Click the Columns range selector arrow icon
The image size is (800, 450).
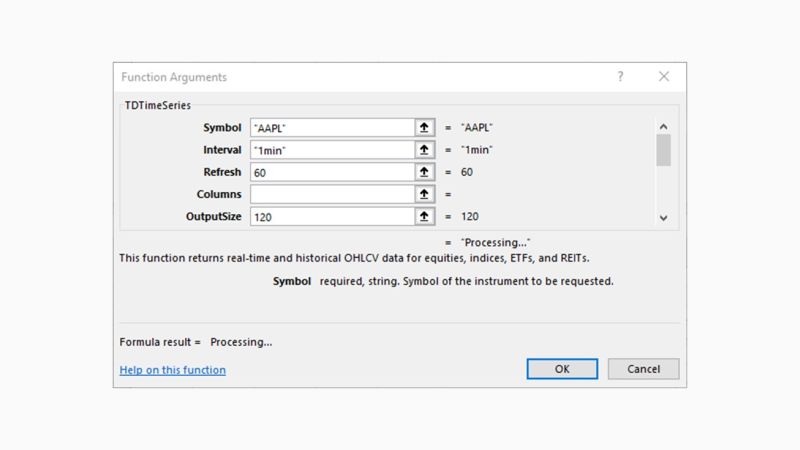tap(424, 194)
